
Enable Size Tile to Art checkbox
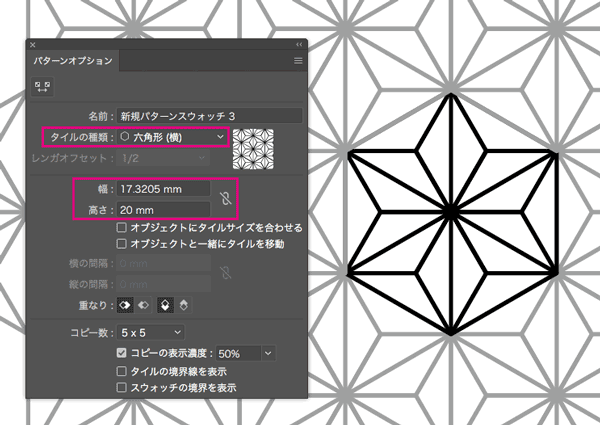click(121, 228)
